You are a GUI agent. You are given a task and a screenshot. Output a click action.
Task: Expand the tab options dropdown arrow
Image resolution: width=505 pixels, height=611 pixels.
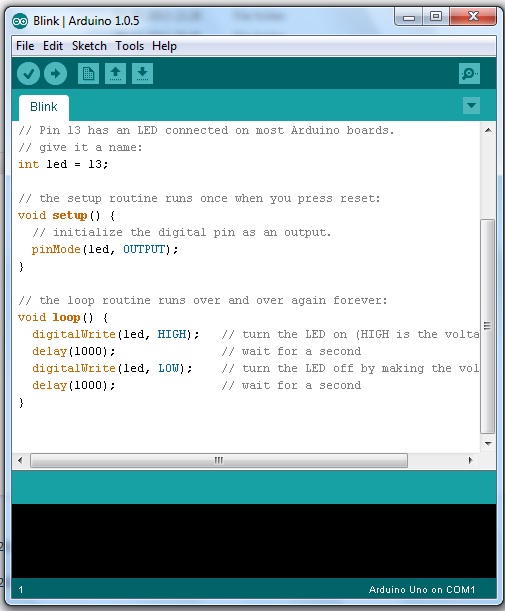click(x=471, y=106)
